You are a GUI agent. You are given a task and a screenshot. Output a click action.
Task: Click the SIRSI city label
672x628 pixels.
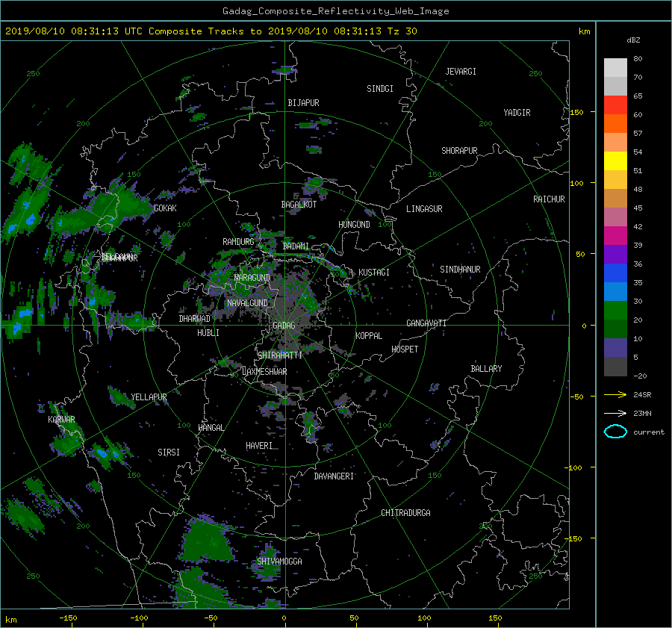pyautogui.click(x=169, y=453)
